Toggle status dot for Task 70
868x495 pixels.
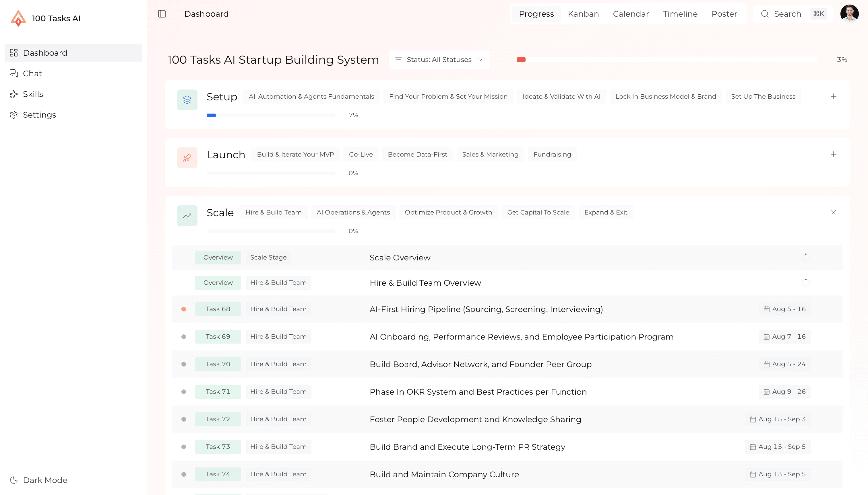(184, 365)
